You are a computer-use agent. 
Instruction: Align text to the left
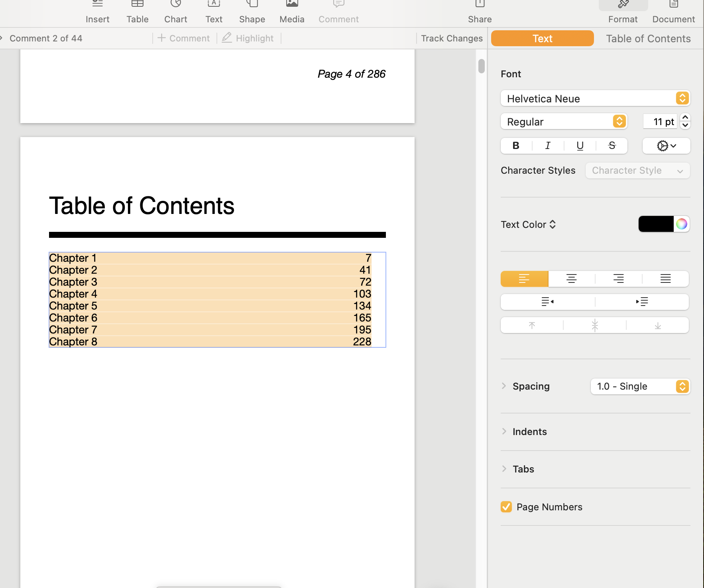pos(525,279)
